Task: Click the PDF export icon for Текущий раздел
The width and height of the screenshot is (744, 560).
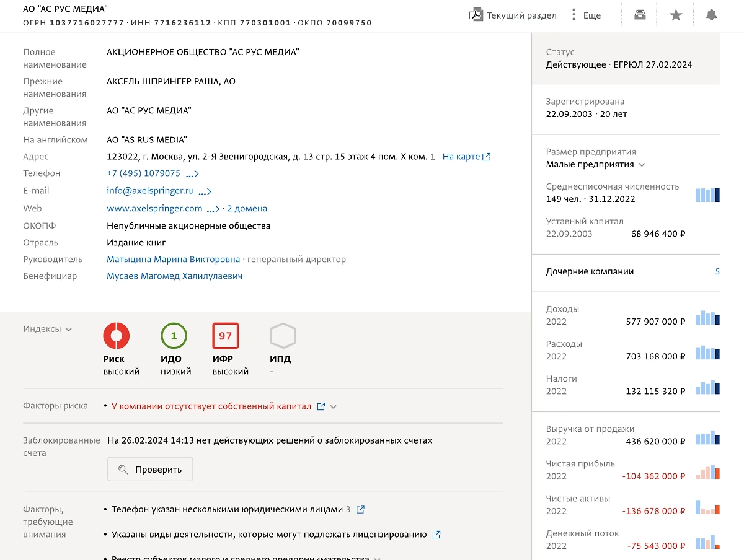Action: coord(476,15)
